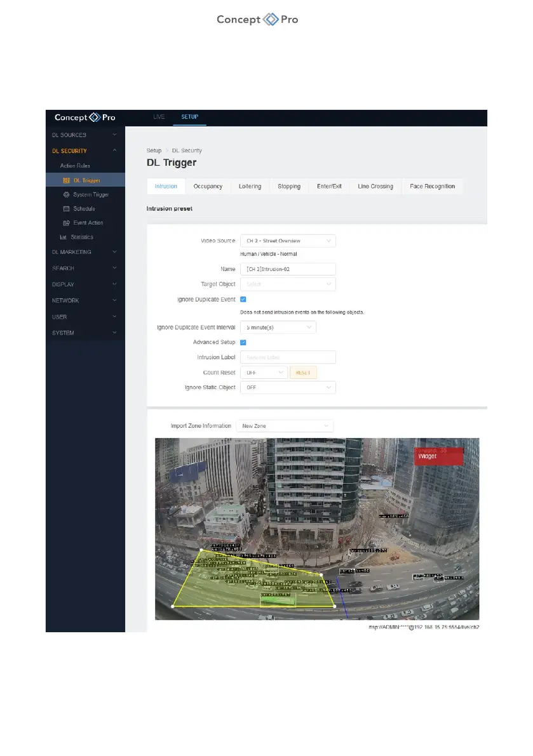533x756 pixels.
Task: Click the bottom-left zone vertex handle
Action: coord(173,606)
